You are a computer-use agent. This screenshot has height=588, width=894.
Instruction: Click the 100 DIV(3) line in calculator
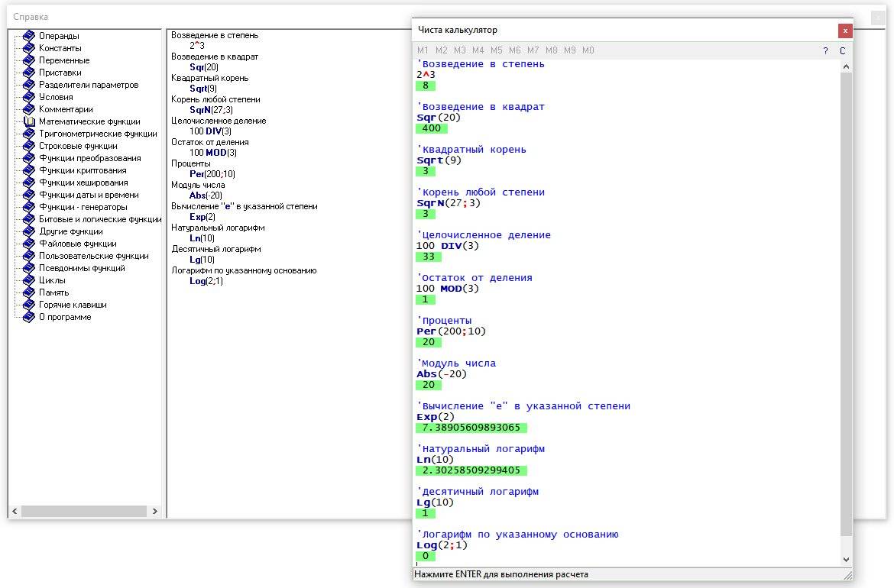point(448,246)
